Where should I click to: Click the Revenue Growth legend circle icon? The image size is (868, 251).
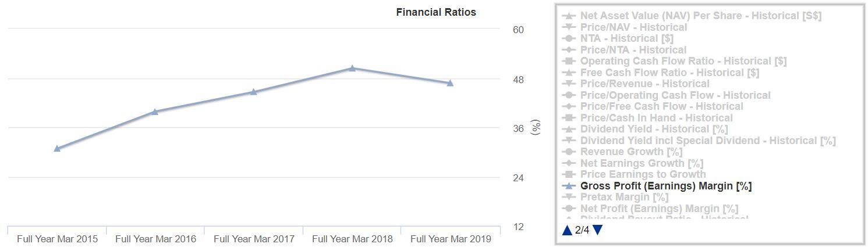(569, 152)
